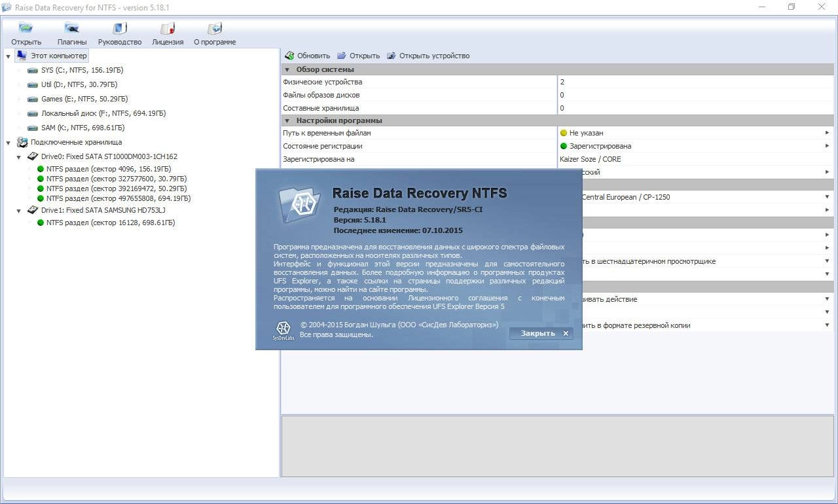Click green dot of sector 16128 partition

click(41, 223)
